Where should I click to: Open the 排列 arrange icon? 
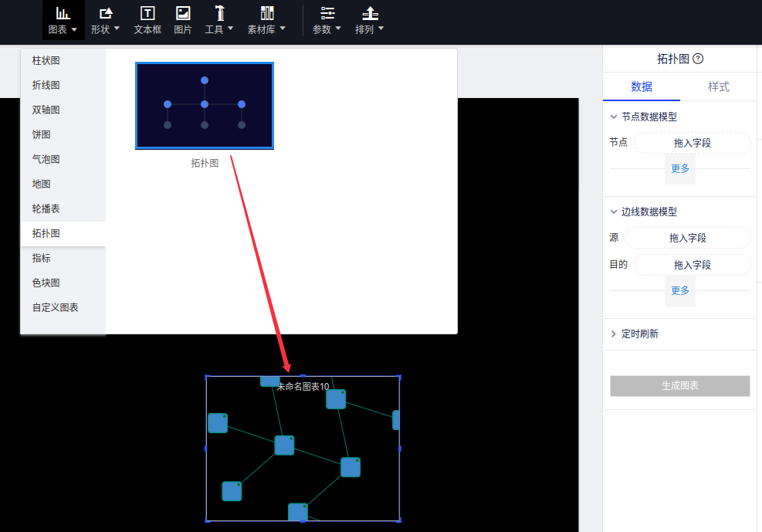pyautogui.click(x=370, y=13)
